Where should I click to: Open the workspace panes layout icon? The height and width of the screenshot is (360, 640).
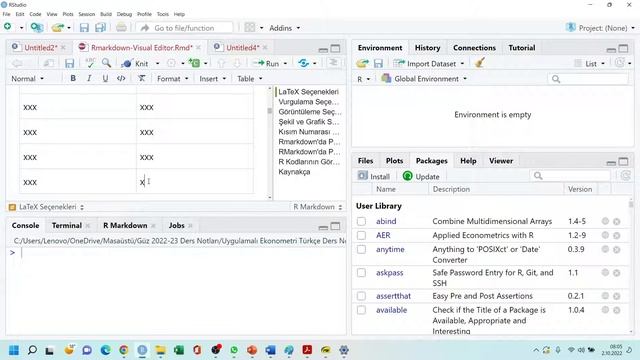(x=249, y=27)
